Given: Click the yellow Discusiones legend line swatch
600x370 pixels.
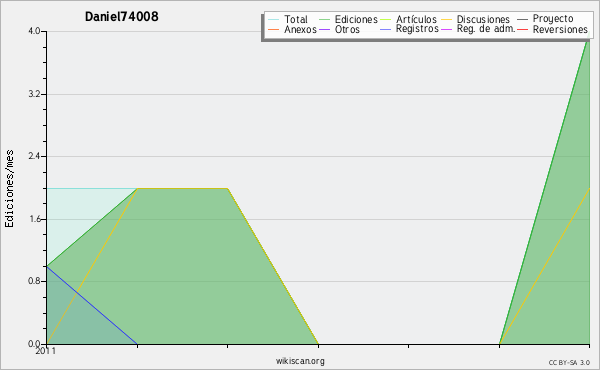Looking at the screenshot, I should (x=446, y=20).
